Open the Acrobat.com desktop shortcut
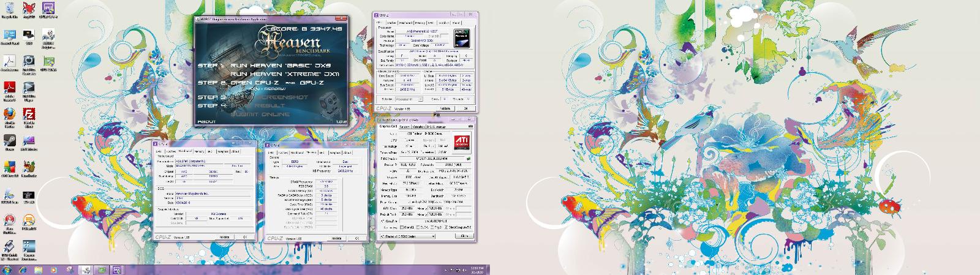 (9, 64)
